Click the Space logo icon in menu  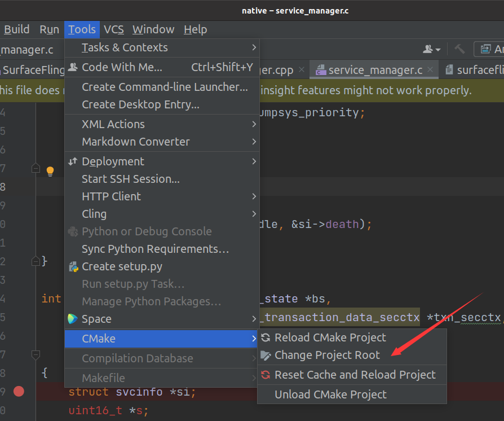click(x=73, y=319)
